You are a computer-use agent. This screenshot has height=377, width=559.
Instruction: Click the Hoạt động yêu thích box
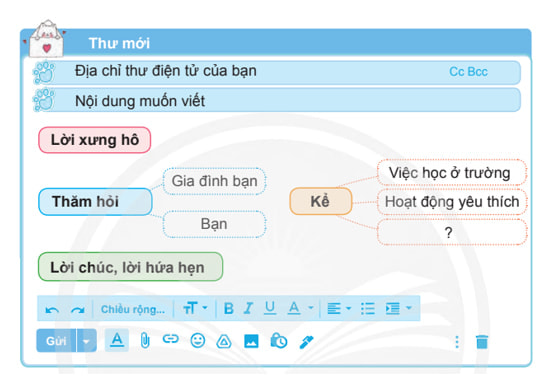point(452,202)
